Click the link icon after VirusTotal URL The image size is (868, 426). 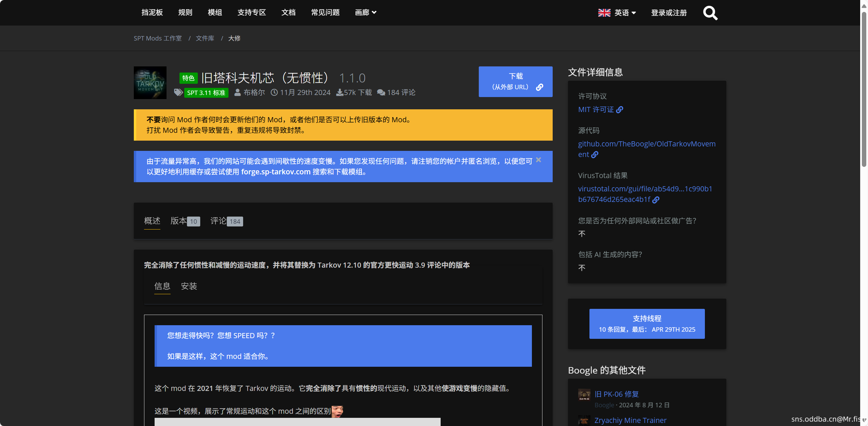tap(656, 200)
